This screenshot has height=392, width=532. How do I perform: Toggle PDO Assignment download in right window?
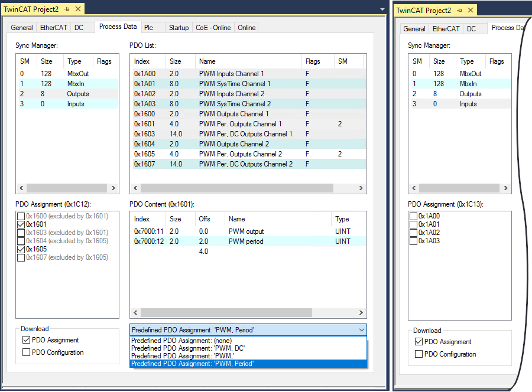[419, 341]
